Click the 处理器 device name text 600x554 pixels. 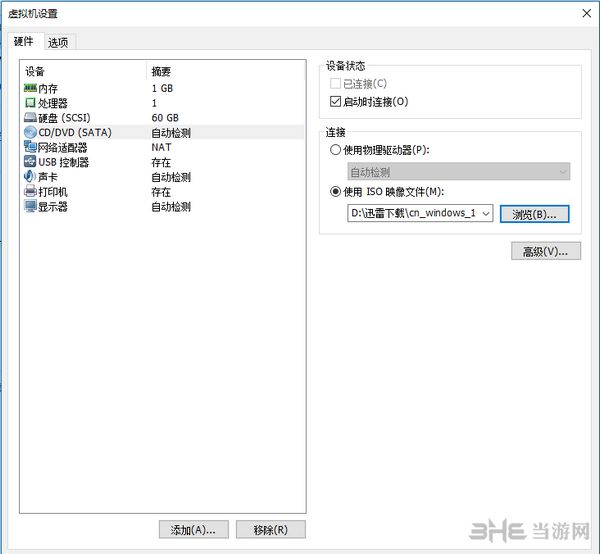coord(53,103)
